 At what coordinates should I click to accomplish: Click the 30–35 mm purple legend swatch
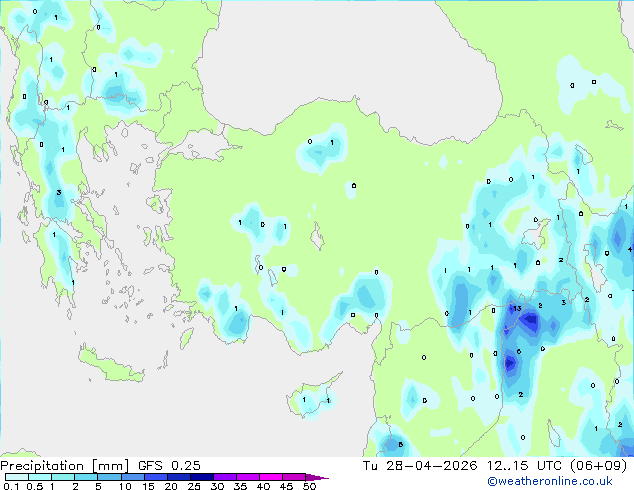point(224,477)
